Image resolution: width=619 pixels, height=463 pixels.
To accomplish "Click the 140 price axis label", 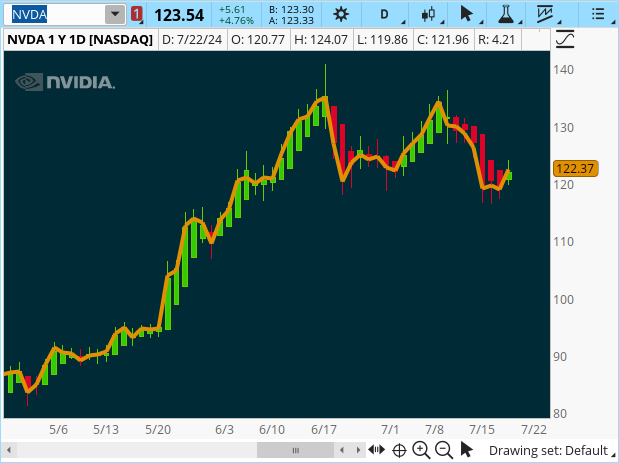I will pos(564,70).
